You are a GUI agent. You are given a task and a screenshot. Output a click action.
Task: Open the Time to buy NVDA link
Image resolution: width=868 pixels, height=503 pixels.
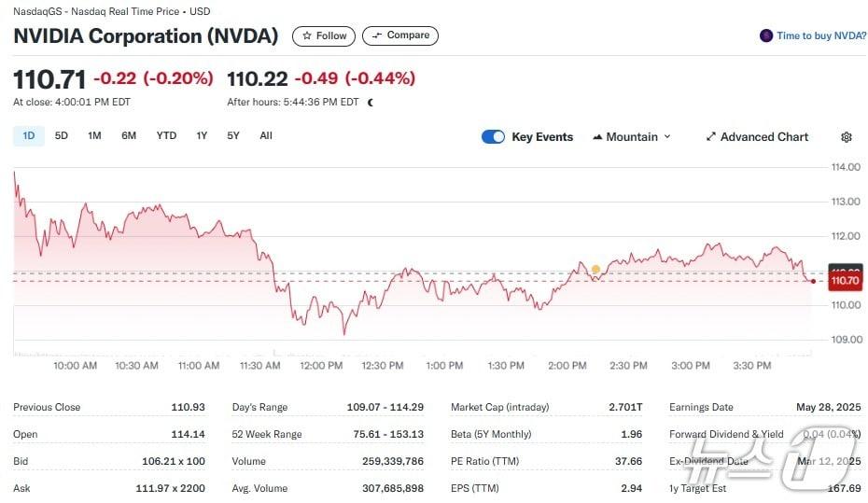[821, 35]
